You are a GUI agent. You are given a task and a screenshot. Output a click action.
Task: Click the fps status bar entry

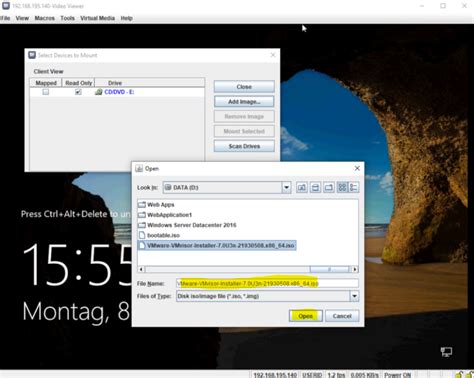click(x=336, y=375)
